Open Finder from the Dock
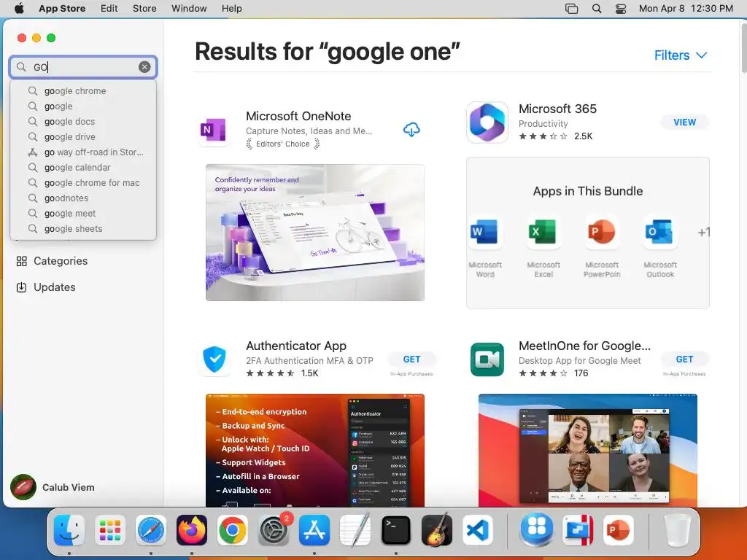 [x=69, y=530]
